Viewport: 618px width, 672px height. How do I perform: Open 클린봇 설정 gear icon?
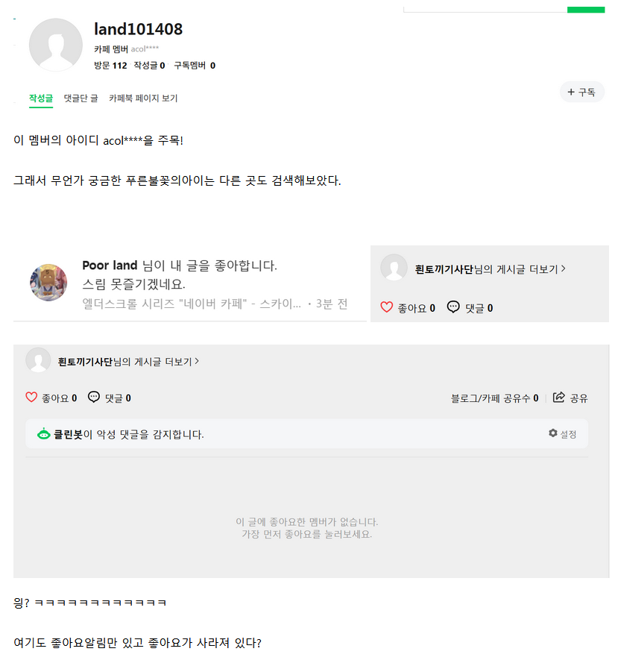coord(553,433)
